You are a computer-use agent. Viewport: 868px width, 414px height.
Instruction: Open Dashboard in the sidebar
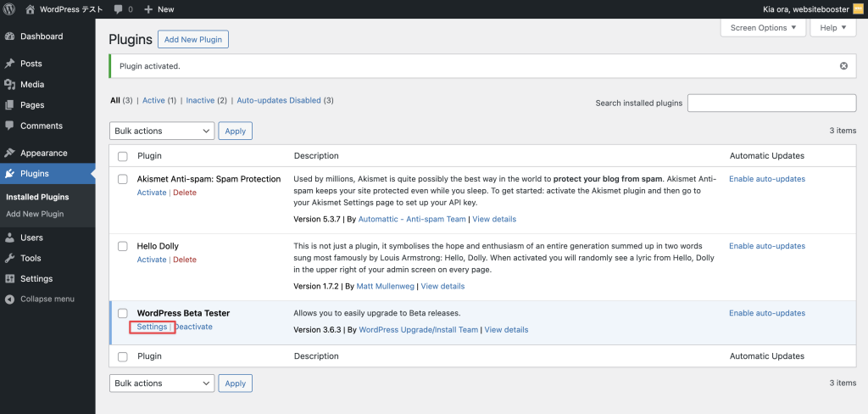42,36
